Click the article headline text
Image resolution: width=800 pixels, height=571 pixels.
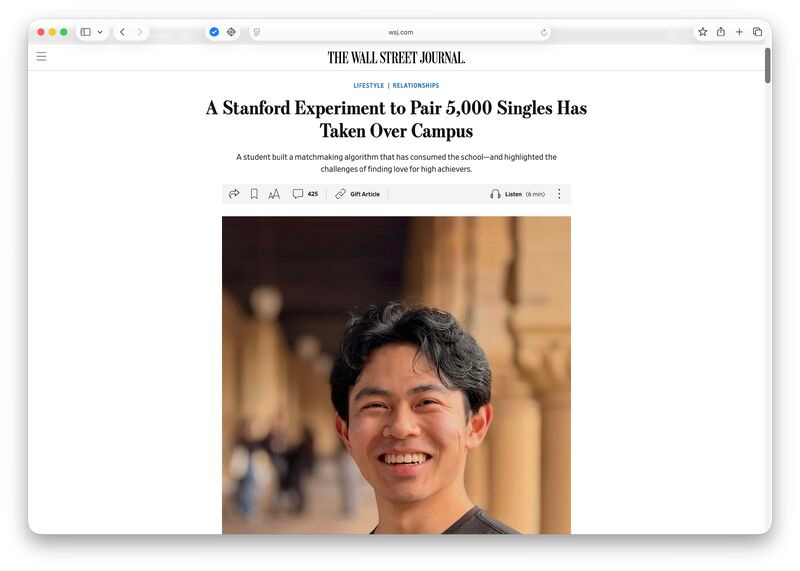pos(396,119)
